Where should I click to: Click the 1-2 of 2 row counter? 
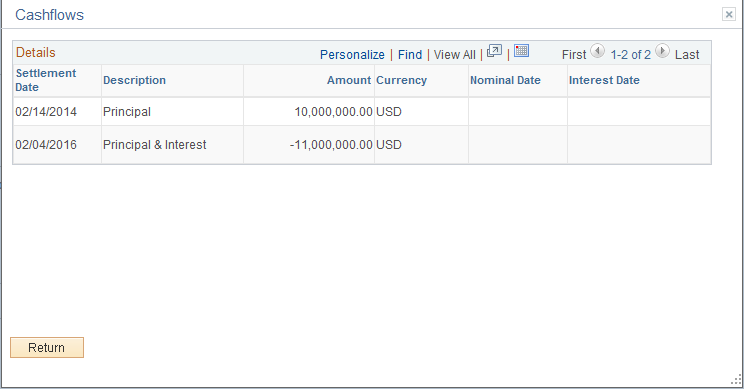pos(631,55)
